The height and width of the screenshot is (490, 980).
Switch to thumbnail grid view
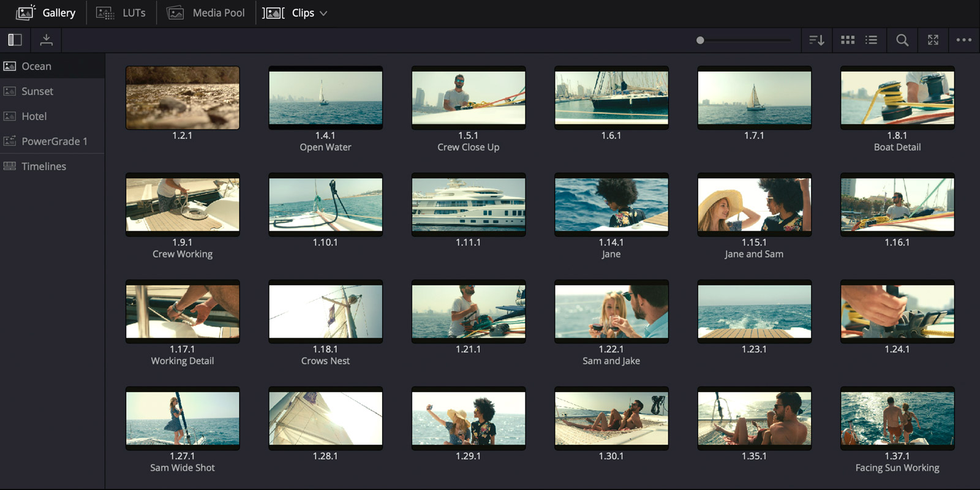point(848,40)
